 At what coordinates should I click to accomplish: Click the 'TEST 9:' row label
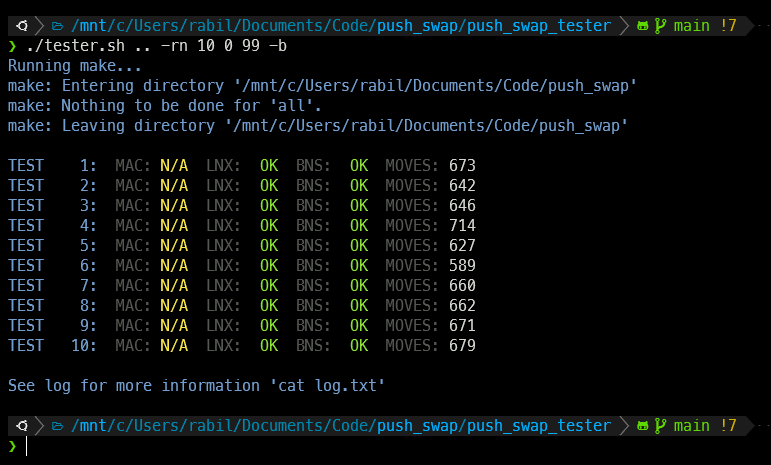52,325
